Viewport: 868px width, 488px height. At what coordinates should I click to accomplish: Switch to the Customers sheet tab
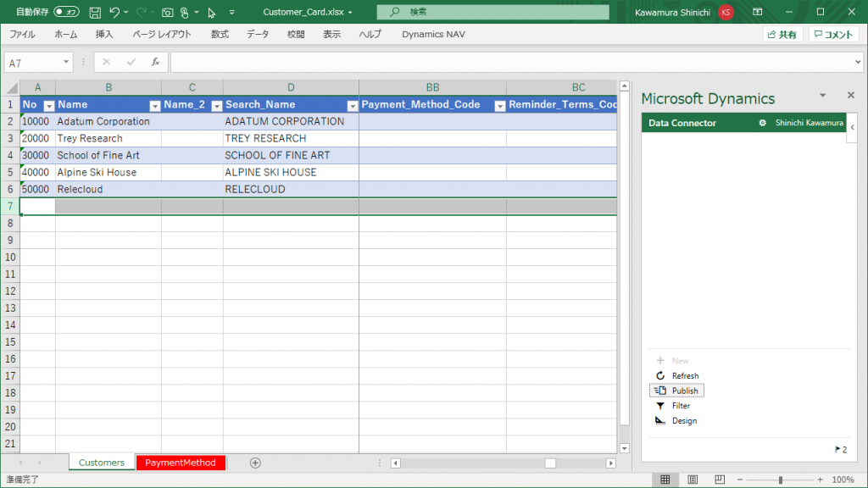tap(102, 463)
